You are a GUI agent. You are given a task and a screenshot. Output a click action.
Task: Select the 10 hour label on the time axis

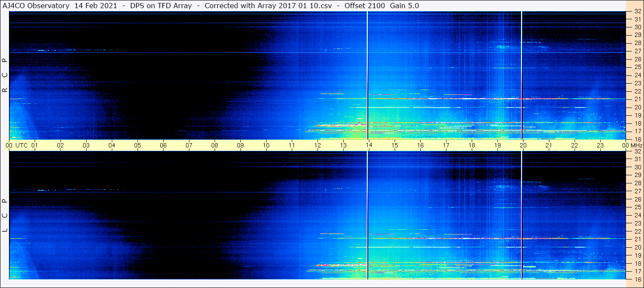[x=266, y=145]
